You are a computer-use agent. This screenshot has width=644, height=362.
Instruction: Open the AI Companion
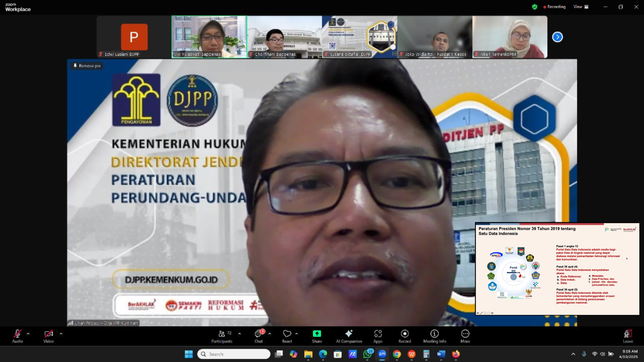(349, 336)
